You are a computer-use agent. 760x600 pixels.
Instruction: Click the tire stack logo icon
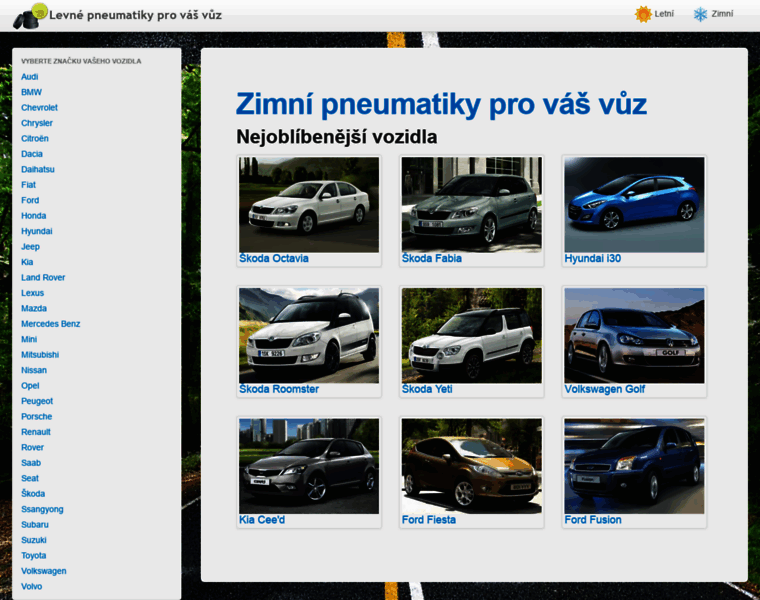[30, 16]
